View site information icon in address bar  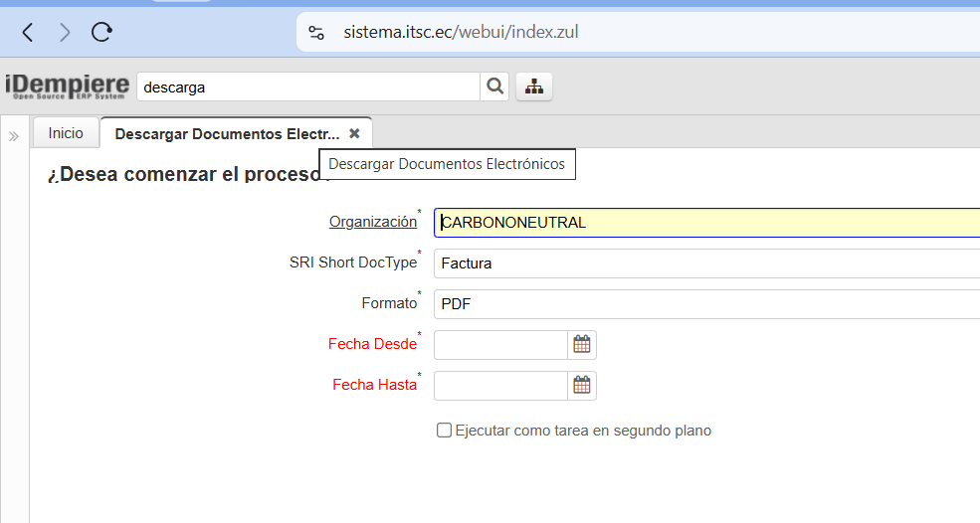pos(316,33)
